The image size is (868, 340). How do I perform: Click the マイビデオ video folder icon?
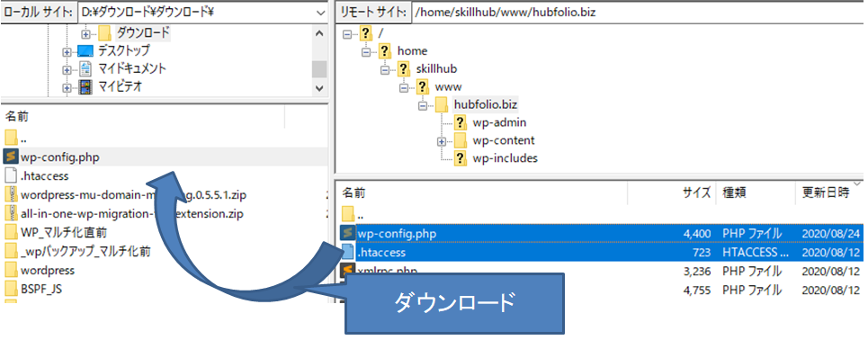tap(85, 87)
